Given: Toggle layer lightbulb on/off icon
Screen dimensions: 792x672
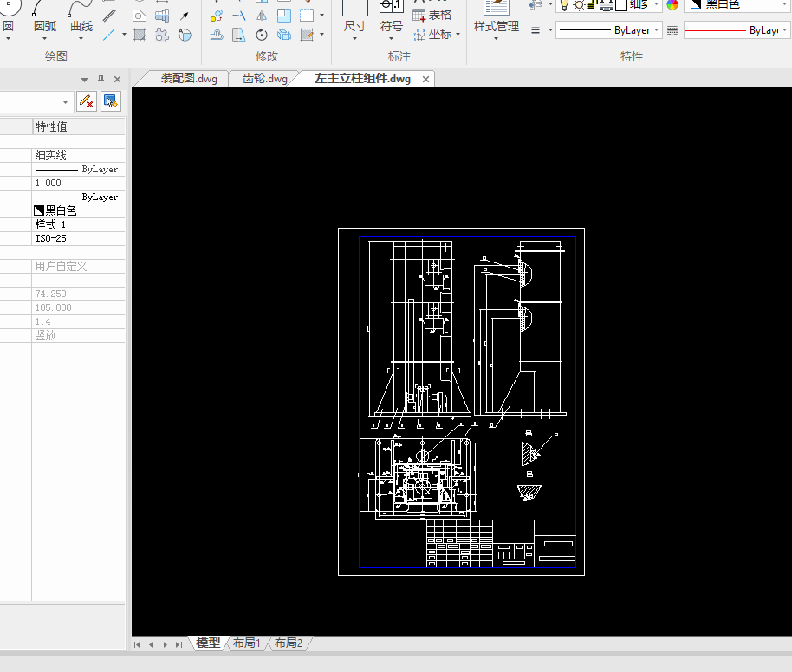Looking at the screenshot, I should click(x=564, y=5).
